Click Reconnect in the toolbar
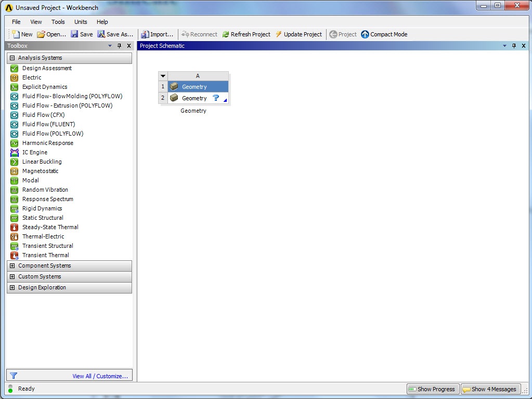Image resolution: width=532 pixels, height=399 pixels. pos(199,34)
